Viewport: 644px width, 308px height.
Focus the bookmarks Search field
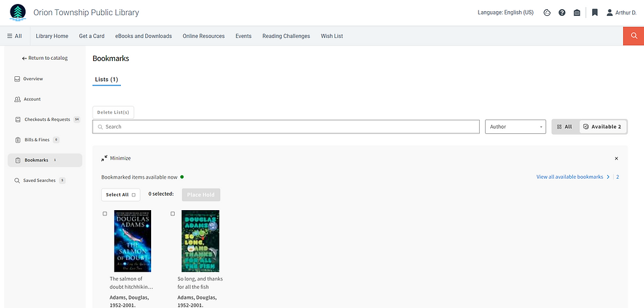(286, 127)
